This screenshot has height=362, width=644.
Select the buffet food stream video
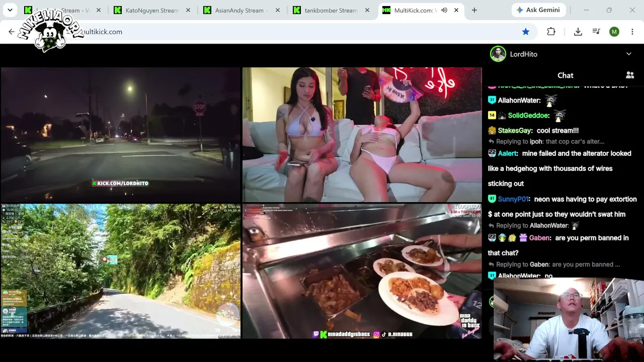(x=362, y=271)
